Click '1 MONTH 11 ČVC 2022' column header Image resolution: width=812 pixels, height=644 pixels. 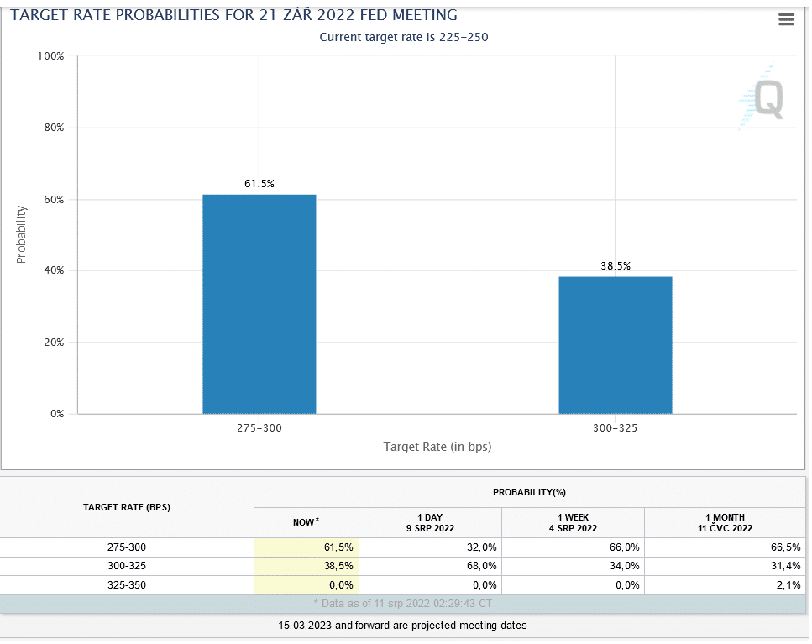726,525
